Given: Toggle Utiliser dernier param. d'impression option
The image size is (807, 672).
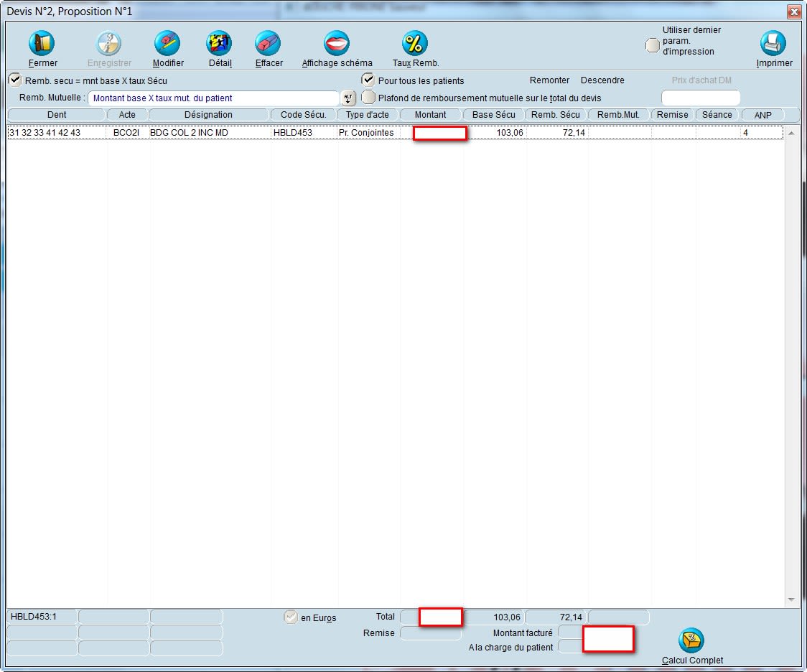Looking at the screenshot, I should [653, 45].
